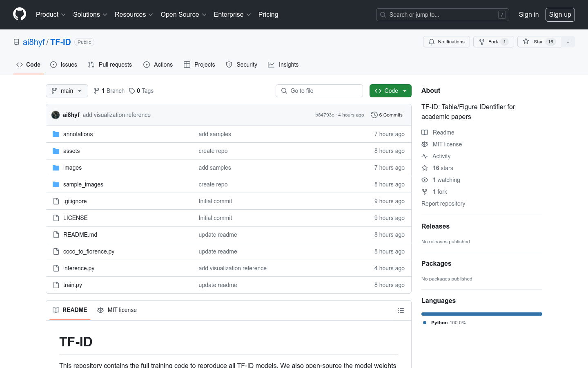Click the inference.py file icon
This screenshot has width=588, height=368.
[56, 268]
